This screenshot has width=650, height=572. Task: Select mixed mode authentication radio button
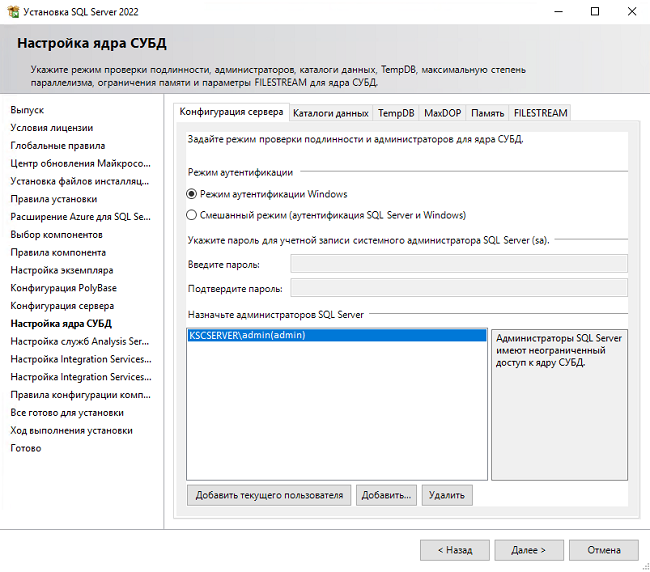pos(191,215)
